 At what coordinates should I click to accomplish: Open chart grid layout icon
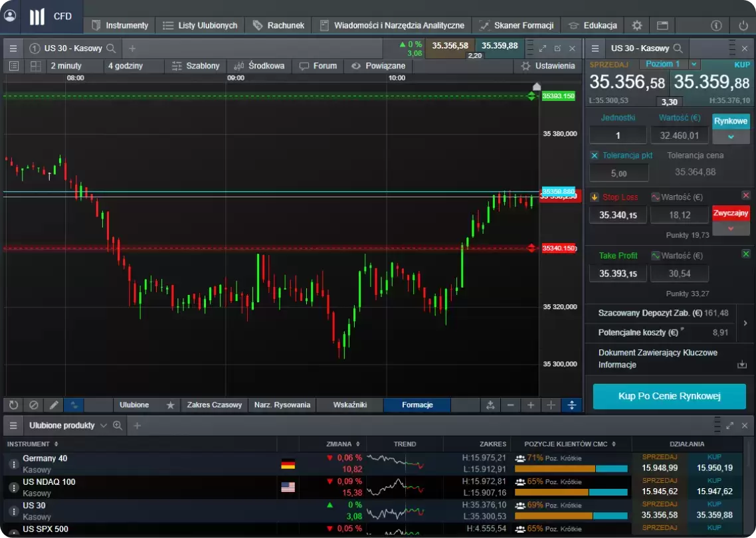[x=35, y=66]
